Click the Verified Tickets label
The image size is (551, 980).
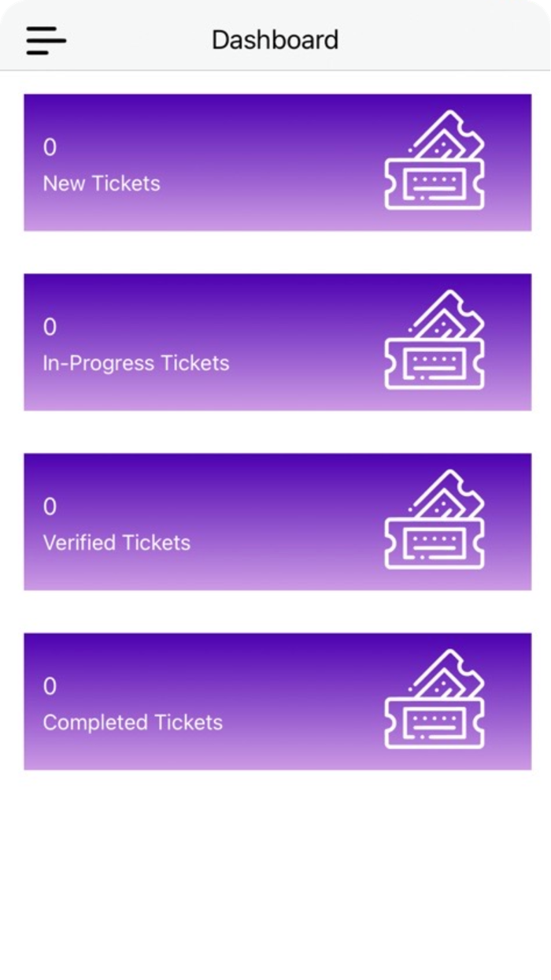click(x=116, y=542)
